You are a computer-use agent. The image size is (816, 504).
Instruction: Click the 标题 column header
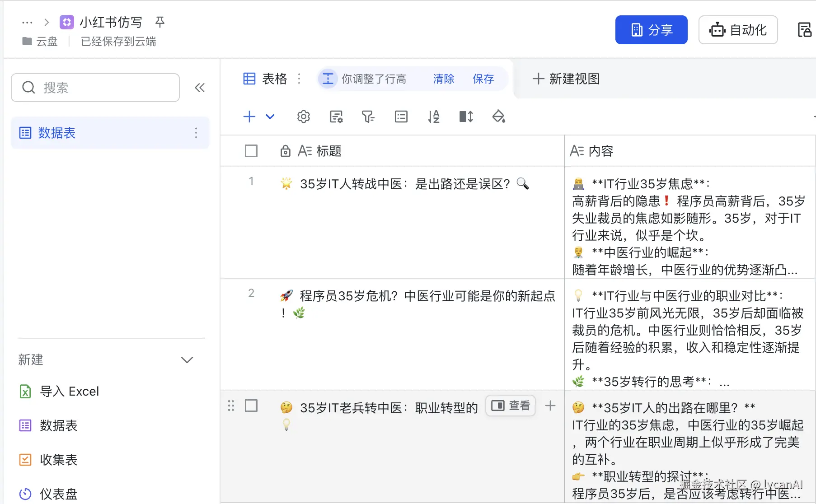[392, 151]
